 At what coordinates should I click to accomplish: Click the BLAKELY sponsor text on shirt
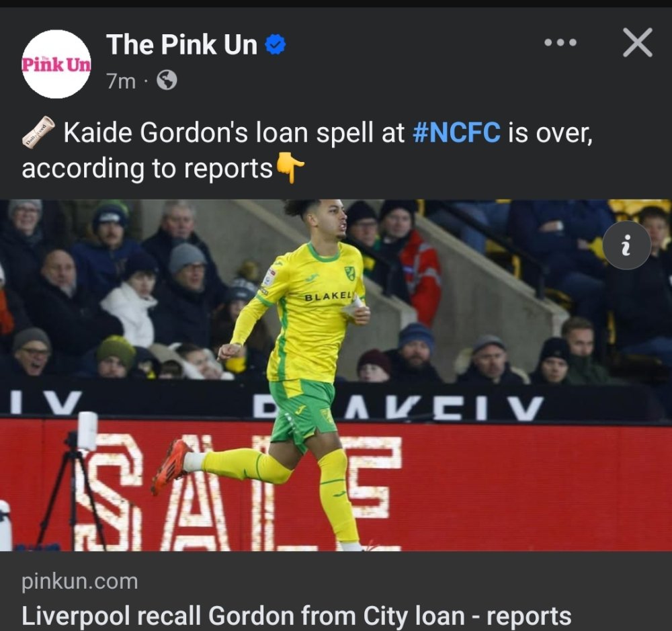(x=329, y=296)
